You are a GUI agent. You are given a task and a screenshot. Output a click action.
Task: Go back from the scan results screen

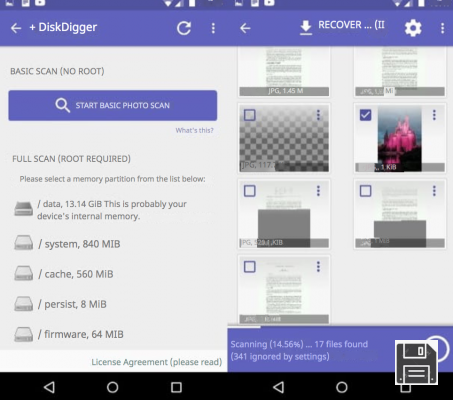pos(245,28)
